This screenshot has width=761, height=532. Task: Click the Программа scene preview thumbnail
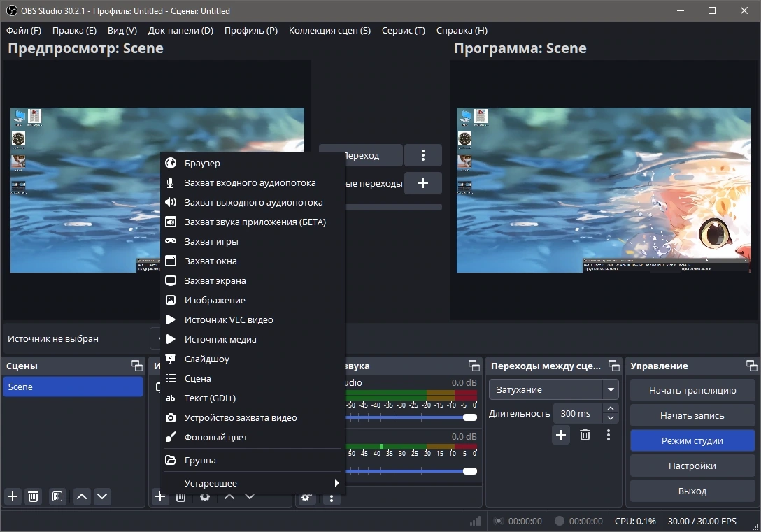coord(603,190)
